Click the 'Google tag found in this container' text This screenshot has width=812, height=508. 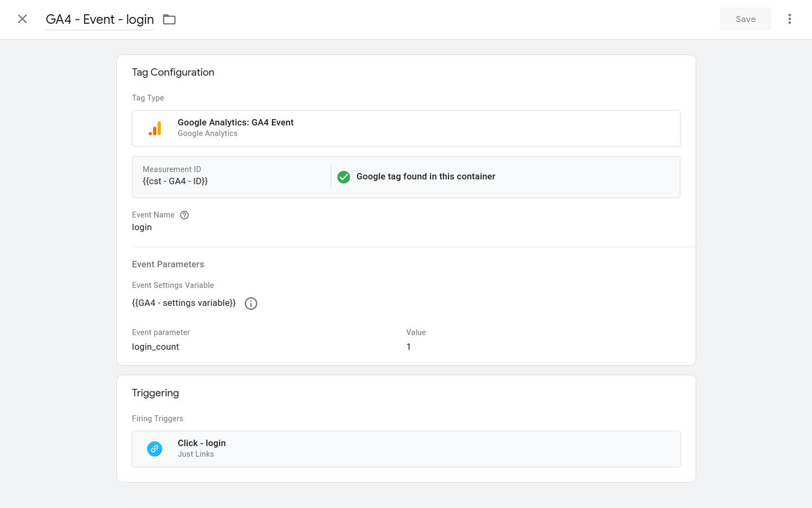(426, 177)
